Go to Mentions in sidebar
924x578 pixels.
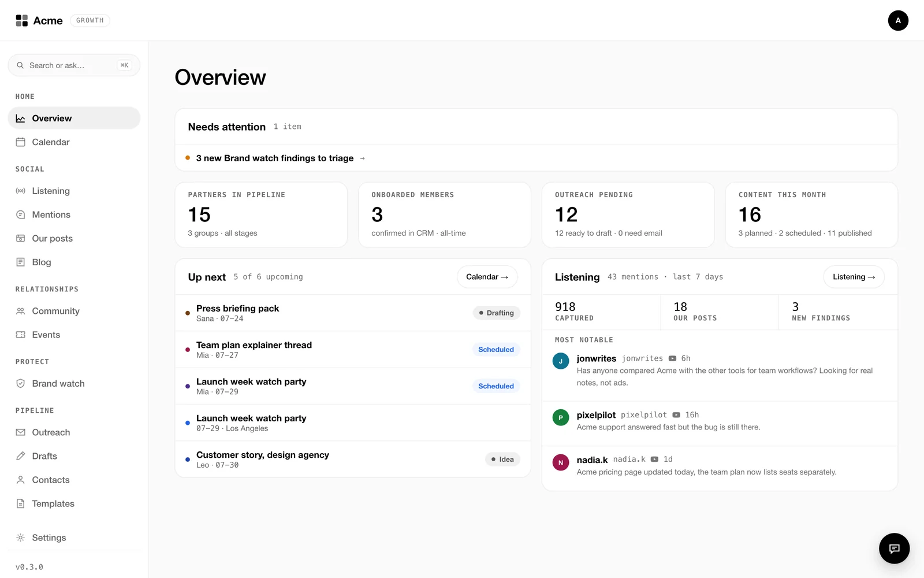click(x=74, y=214)
